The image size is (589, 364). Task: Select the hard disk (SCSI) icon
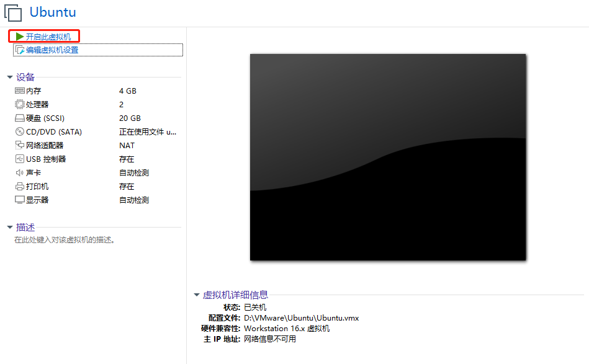[x=19, y=118]
